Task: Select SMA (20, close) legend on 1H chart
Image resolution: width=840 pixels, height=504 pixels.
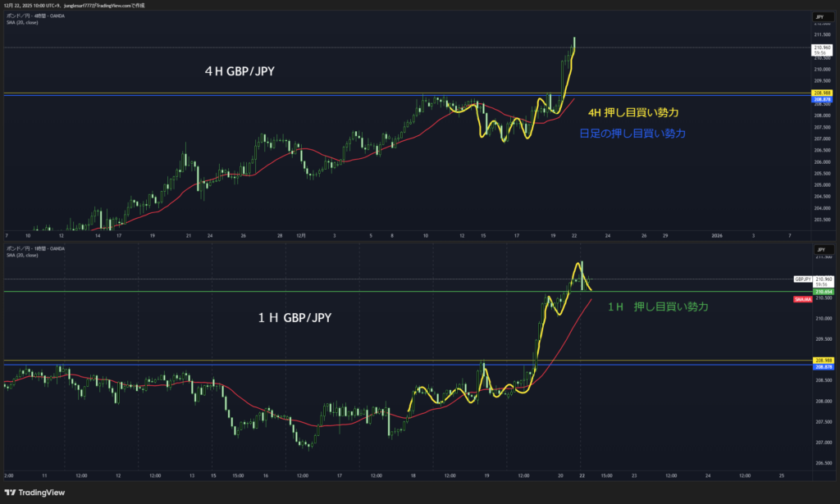Action: click(22, 255)
